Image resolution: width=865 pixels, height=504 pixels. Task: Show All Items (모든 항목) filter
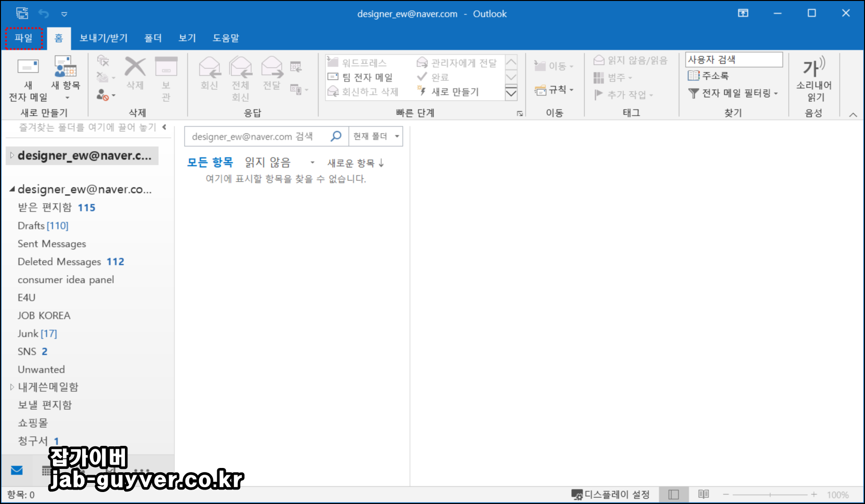(x=210, y=162)
